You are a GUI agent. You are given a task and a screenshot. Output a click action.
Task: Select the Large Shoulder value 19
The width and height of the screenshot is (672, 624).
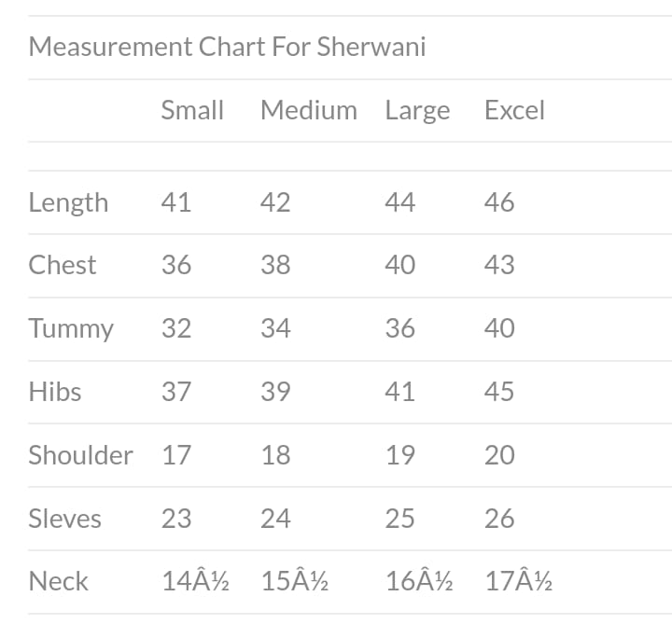tap(400, 455)
